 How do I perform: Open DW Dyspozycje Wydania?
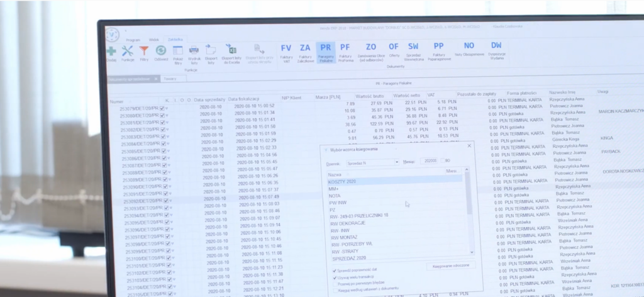(496, 50)
